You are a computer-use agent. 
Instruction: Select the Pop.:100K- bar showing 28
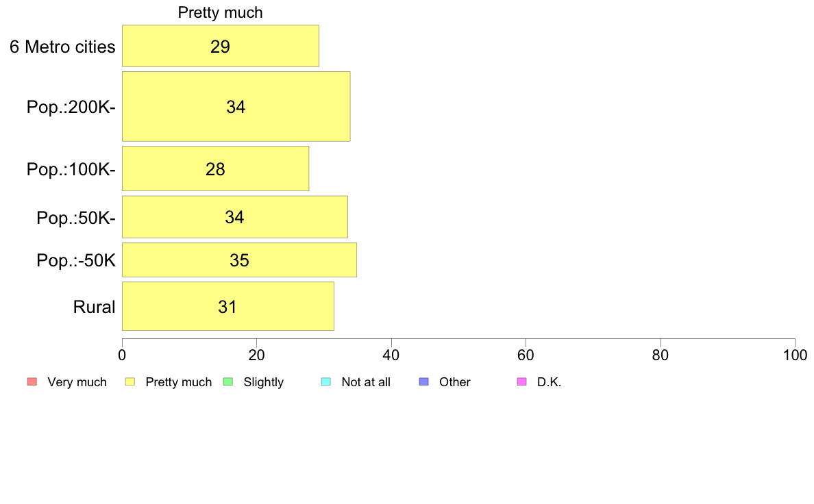click(x=215, y=168)
